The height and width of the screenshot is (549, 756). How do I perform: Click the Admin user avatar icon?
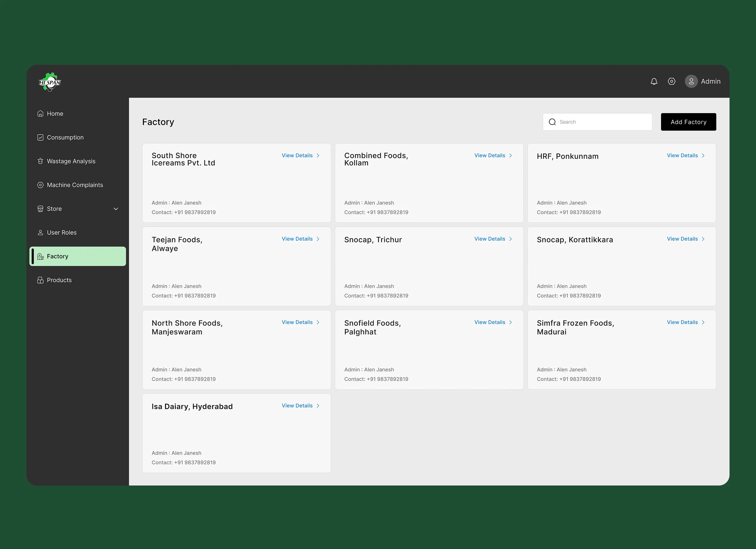coord(691,81)
